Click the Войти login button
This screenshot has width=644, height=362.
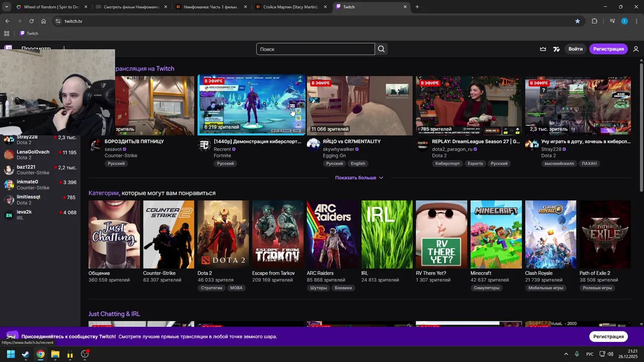coord(575,49)
